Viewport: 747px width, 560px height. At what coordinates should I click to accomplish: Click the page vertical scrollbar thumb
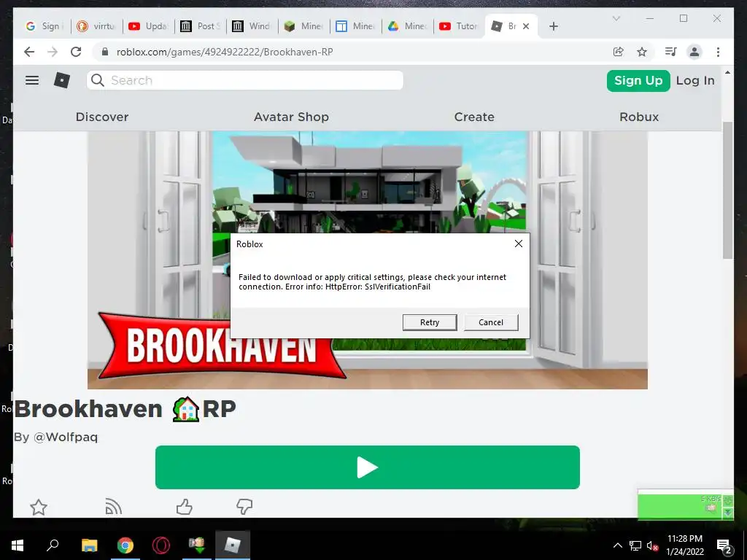click(727, 190)
